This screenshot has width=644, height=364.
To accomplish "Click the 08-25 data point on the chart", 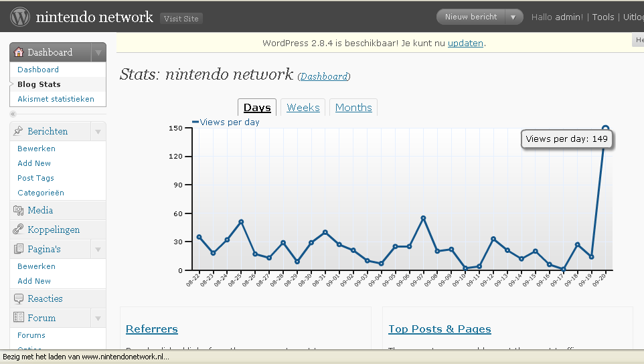I will click(x=241, y=222).
